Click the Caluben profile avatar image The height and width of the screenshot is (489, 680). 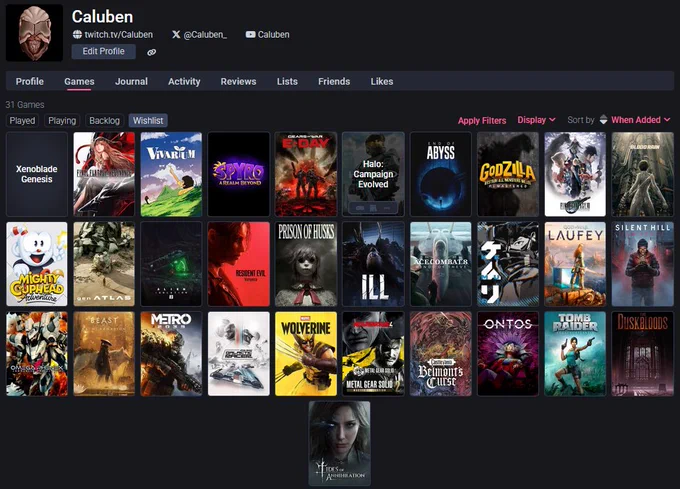34,33
